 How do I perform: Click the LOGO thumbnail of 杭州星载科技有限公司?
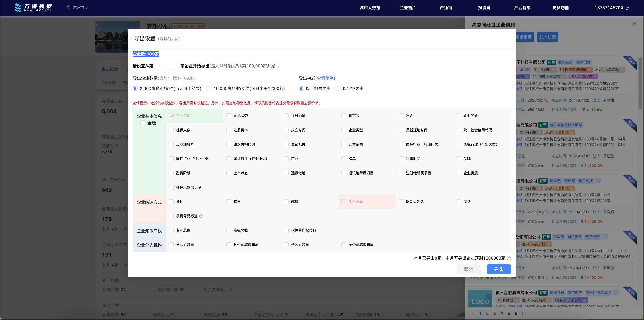click(x=480, y=298)
